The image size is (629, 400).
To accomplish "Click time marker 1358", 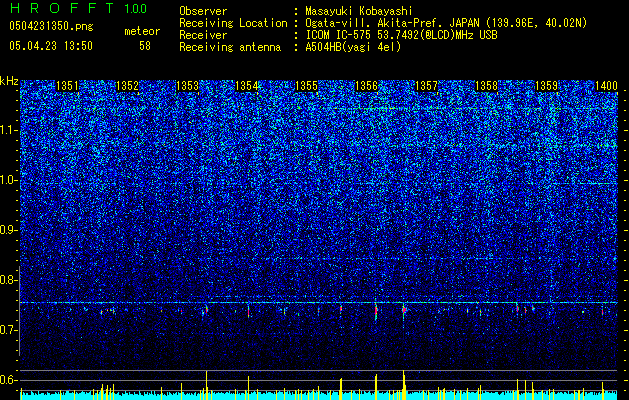I will click(486, 86).
